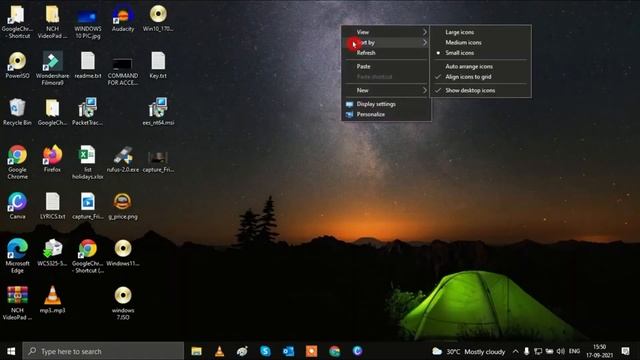640x360 pixels.
Task: Expand the View submenu
Action: pos(386,32)
